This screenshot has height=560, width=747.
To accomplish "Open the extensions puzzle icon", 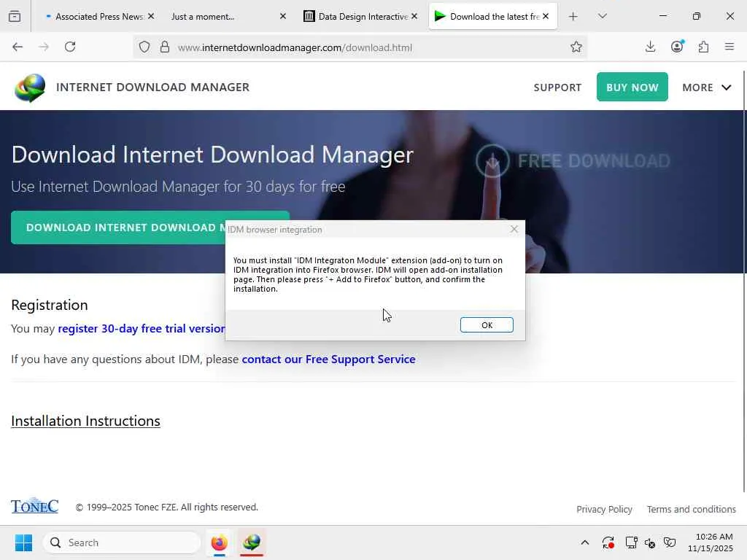I will [703, 47].
